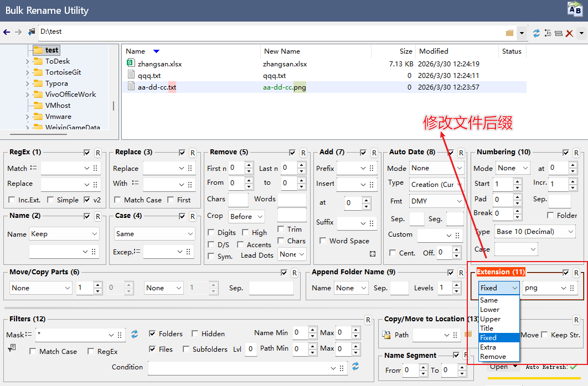Image resolution: width=588 pixels, height=386 pixels.
Task: Reset the RegEx (1) panel with R button
Action: coord(97,153)
